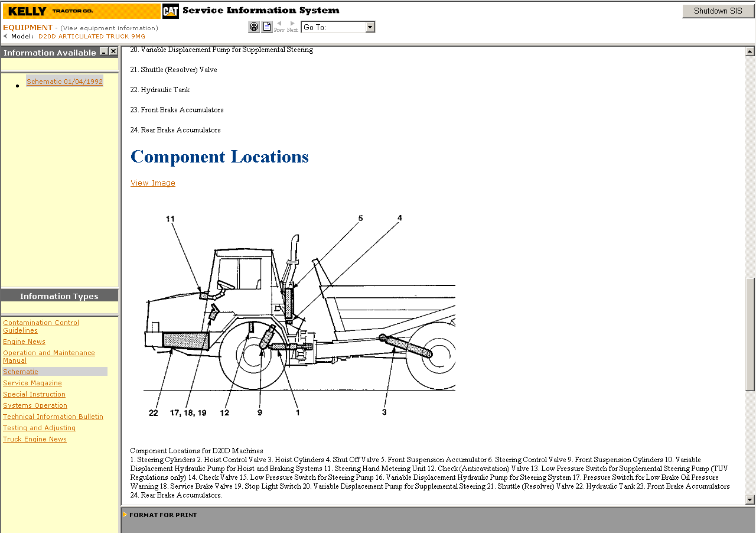Screen dimensions: 756x533
Task: Click the CAT logo in header
Action: click(171, 11)
